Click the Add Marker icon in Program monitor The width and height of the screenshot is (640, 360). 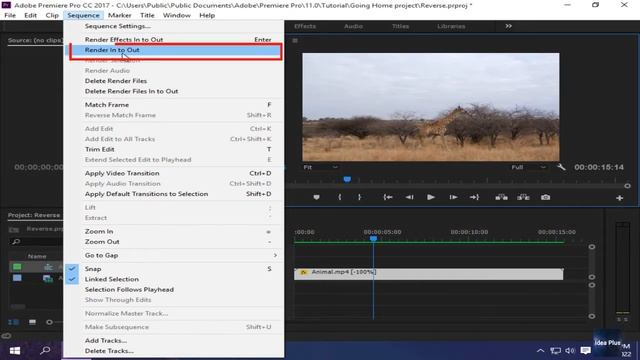pos(316,198)
